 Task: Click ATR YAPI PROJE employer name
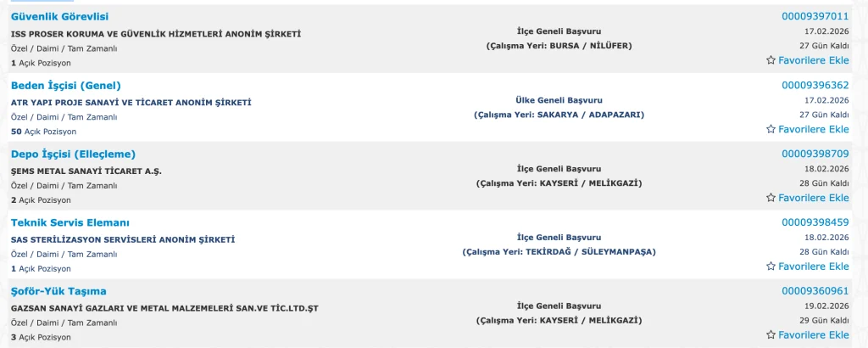[131, 103]
